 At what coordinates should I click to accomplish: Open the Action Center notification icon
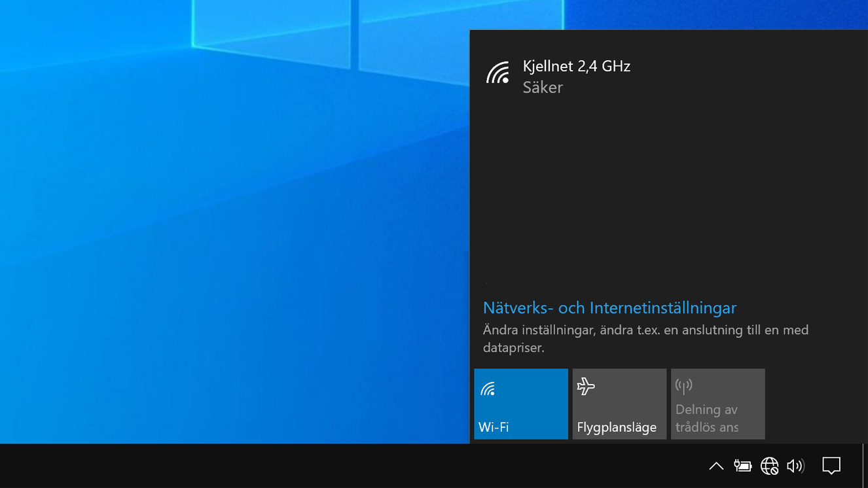pos(831,466)
